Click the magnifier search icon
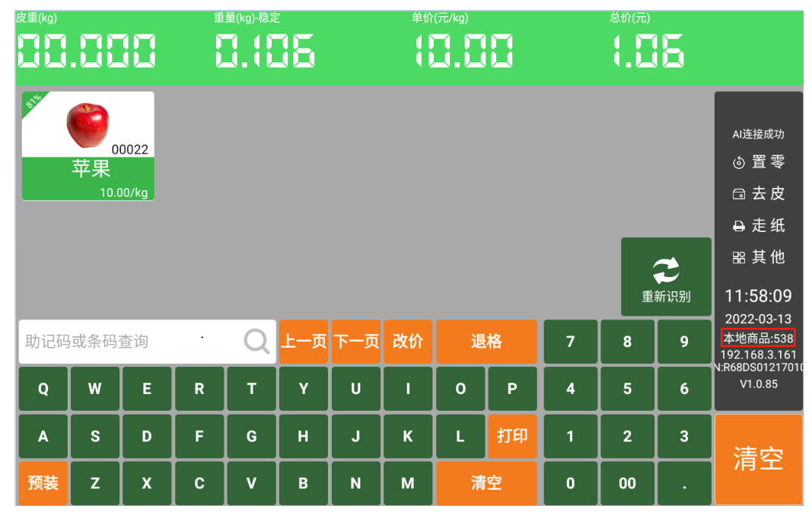Viewport: 812px width, 512px height. coord(257,341)
